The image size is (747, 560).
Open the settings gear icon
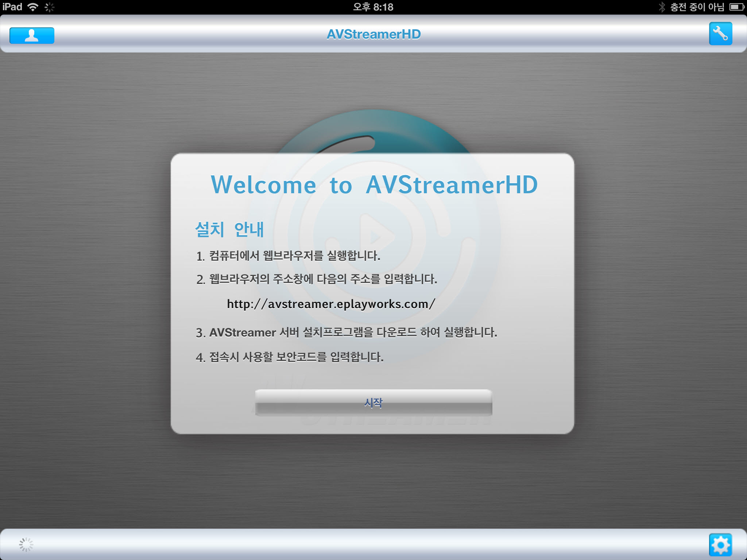(x=720, y=545)
